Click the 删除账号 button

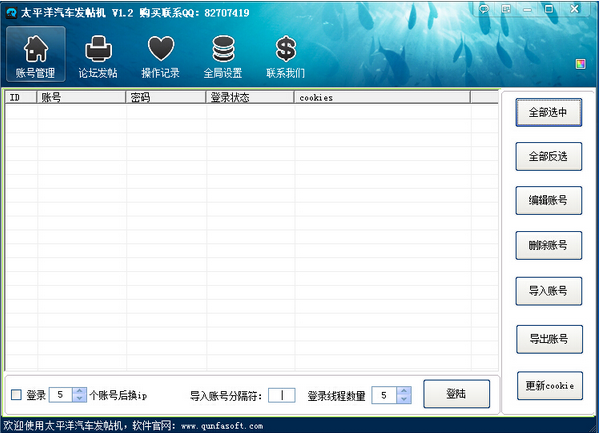pyautogui.click(x=548, y=245)
